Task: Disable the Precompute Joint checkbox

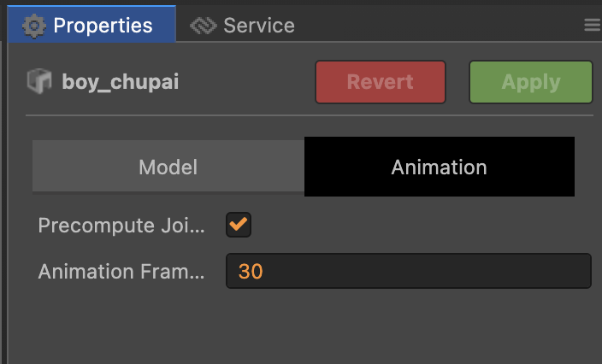Action: click(239, 226)
